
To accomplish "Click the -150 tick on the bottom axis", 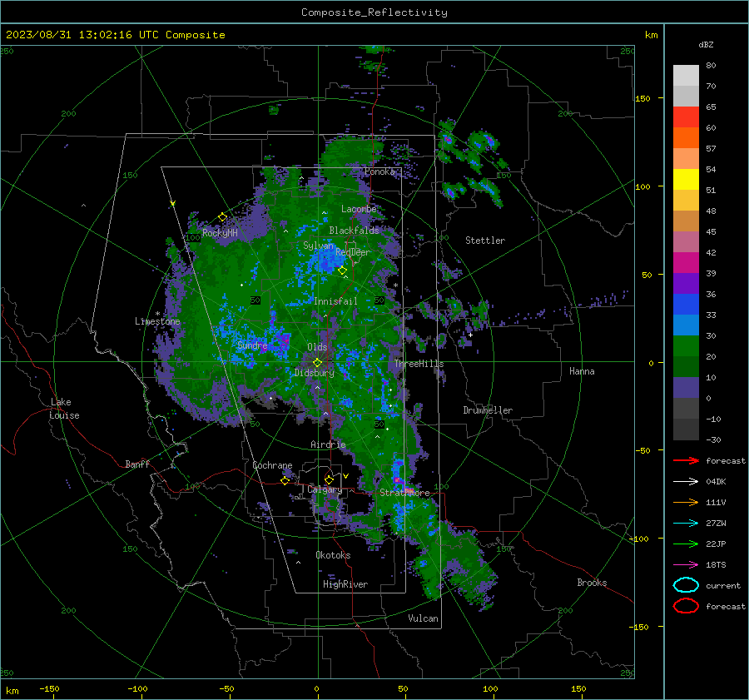I will pyautogui.click(x=49, y=688).
